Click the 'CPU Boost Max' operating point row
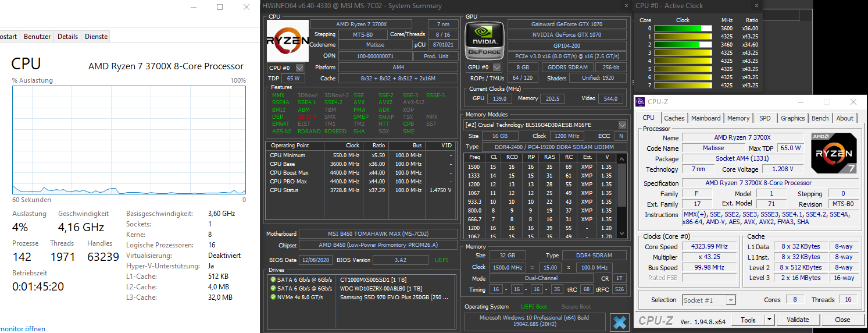 tap(360, 173)
